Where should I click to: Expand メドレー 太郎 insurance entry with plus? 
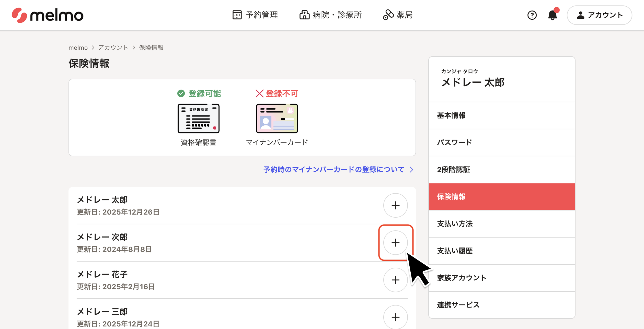395,205
